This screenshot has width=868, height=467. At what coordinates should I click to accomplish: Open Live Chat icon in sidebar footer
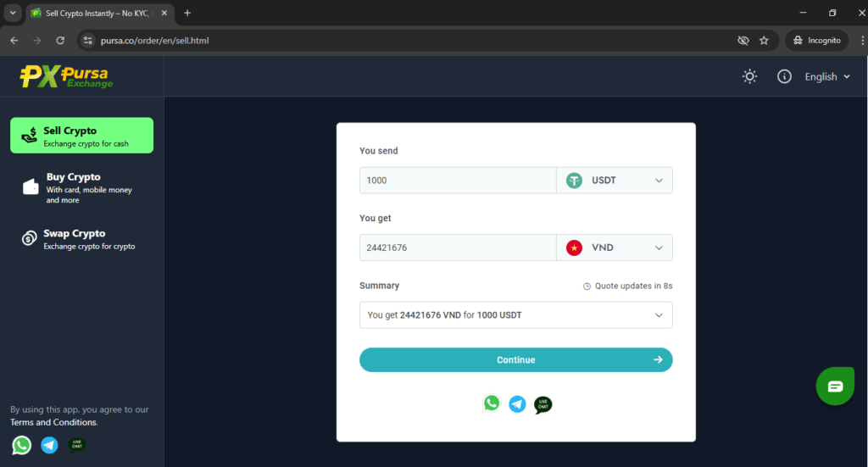pyautogui.click(x=76, y=445)
